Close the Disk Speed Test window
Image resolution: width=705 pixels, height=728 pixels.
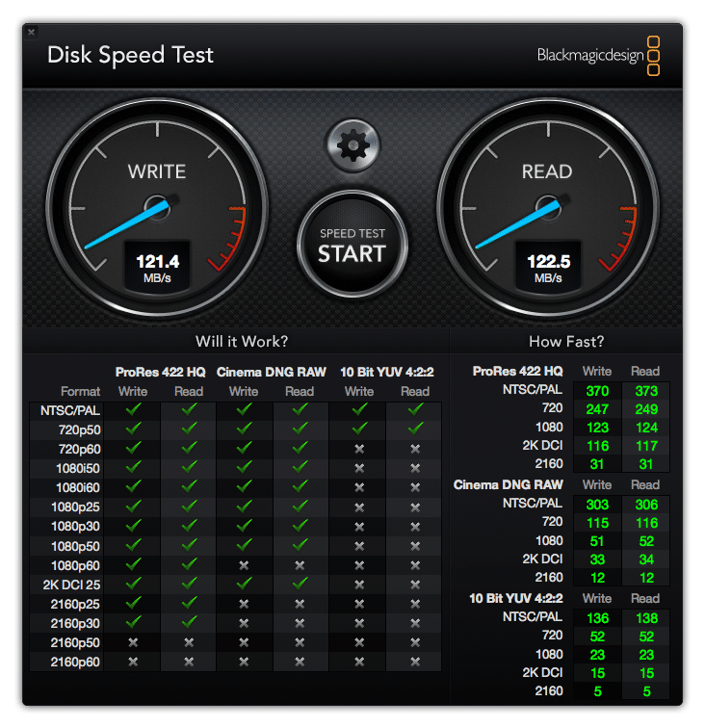pyautogui.click(x=32, y=32)
